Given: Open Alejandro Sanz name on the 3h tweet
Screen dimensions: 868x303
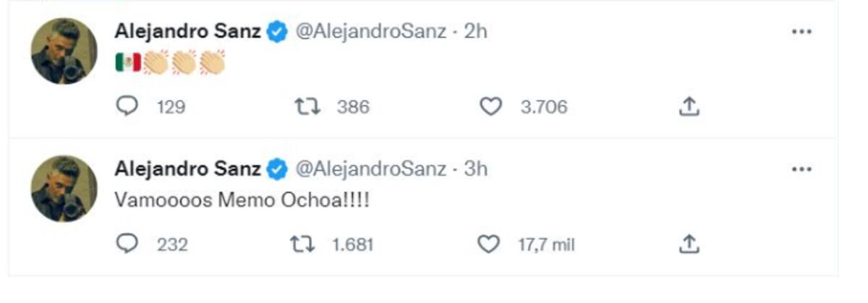Looking at the screenshot, I should pos(188,169).
